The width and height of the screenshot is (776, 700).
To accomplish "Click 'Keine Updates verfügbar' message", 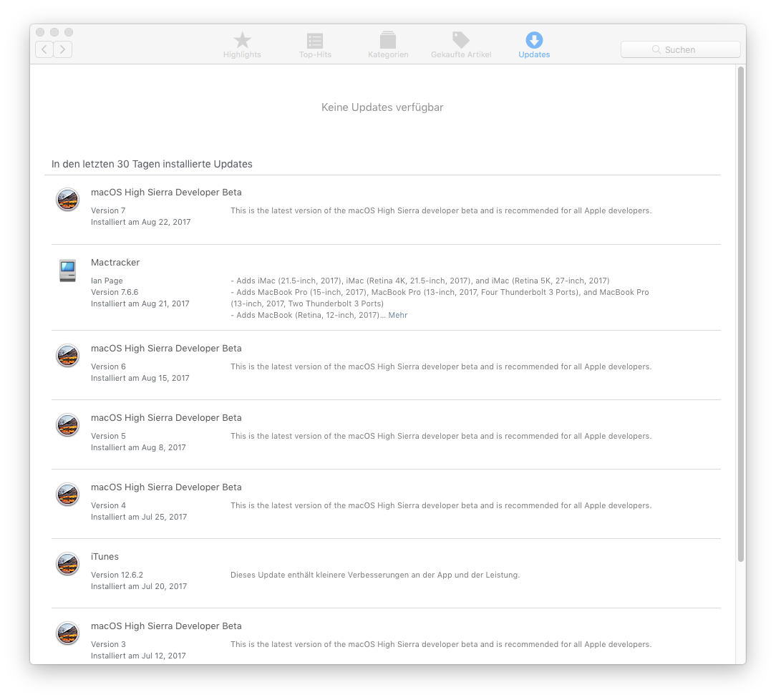I will tap(382, 107).
